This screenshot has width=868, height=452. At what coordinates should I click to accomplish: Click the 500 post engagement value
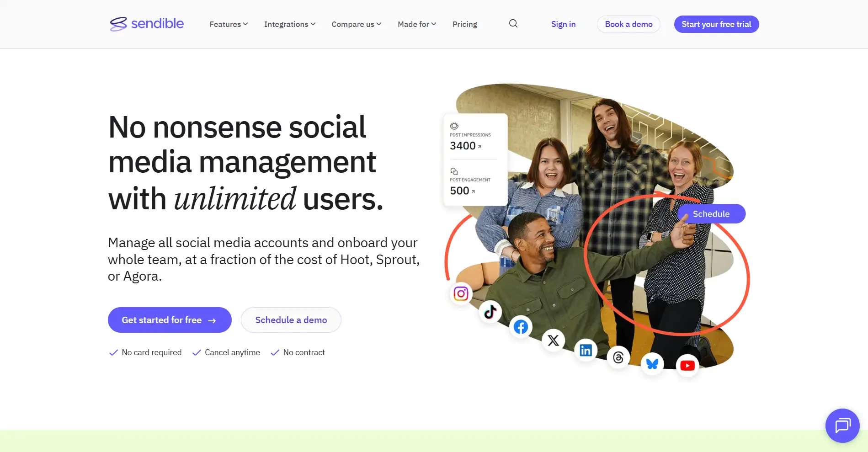tap(459, 191)
